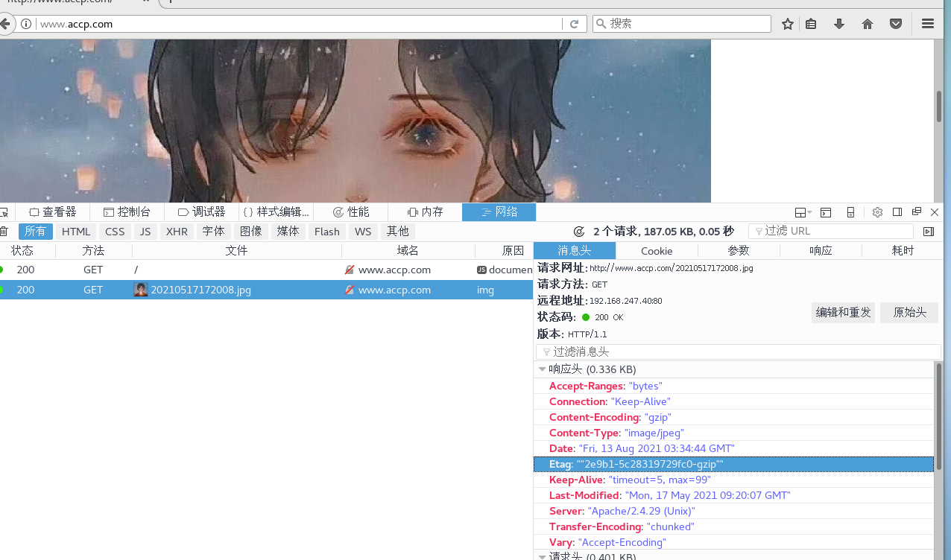
Task: Go to the home page icon
Action: point(868,24)
